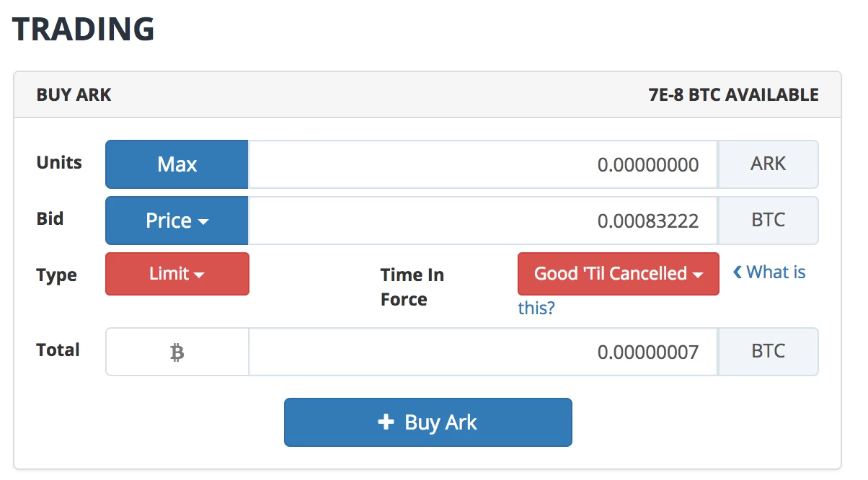The height and width of the screenshot is (480, 868).
Task: Click the Bitcoin symbol next to Total
Action: coord(177,352)
